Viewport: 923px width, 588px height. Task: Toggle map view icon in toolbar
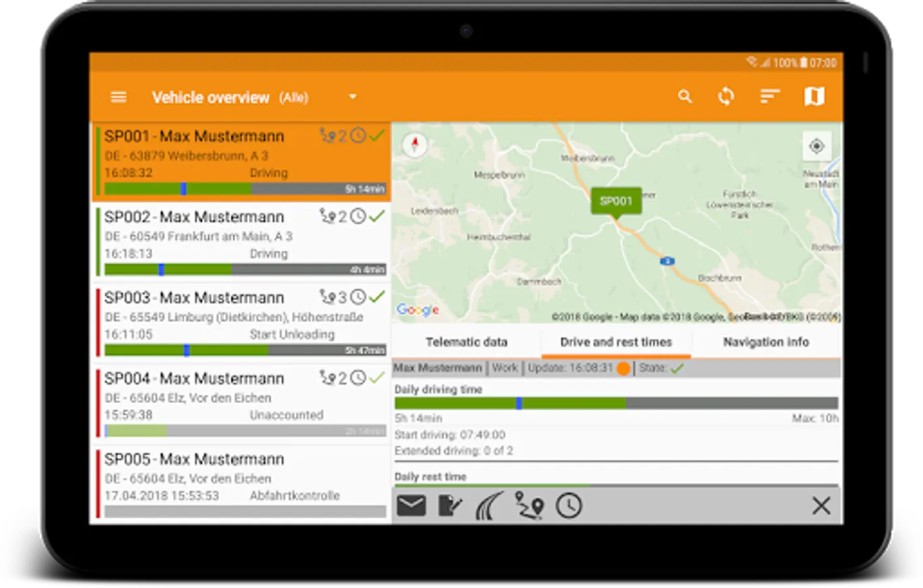(x=814, y=97)
